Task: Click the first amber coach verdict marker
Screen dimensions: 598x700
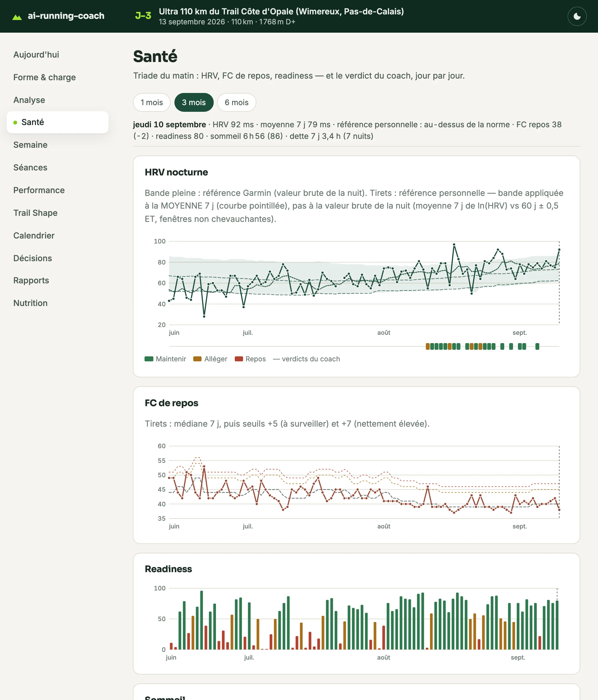Action: point(428,346)
